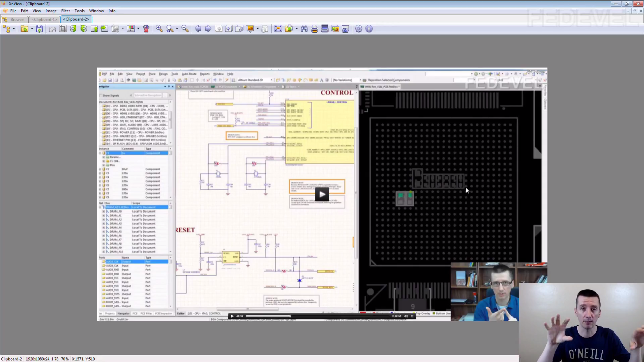Click the Zoom out magnifier icon

click(185, 29)
